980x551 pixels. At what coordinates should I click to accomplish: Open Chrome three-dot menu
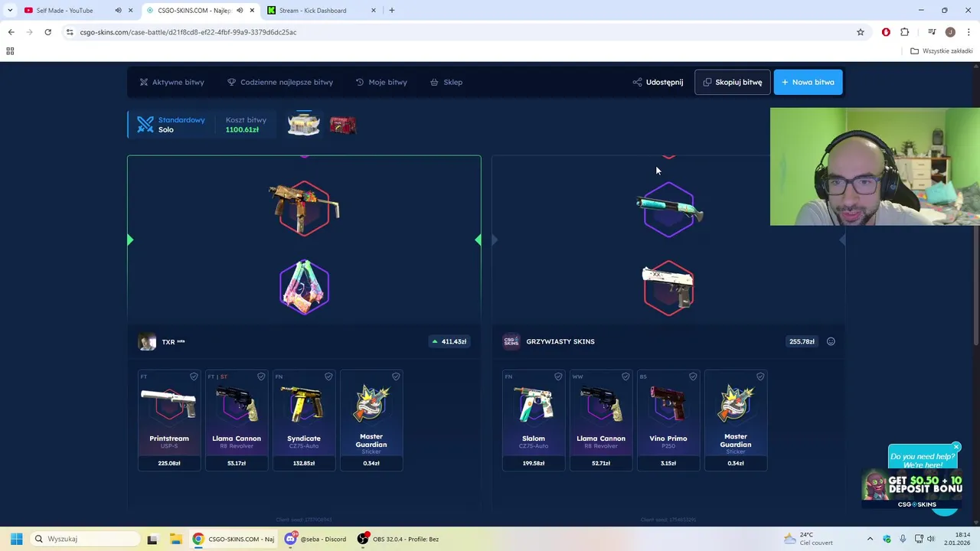pyautogui.click(x=969, y=32)
